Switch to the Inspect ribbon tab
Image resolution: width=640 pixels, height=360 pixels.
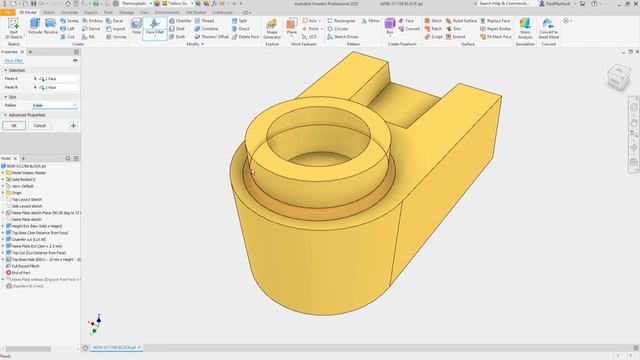click(91, 13)
